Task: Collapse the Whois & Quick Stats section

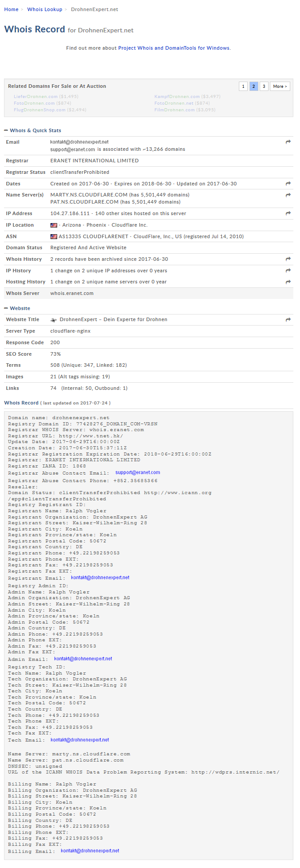Action: (6, 130)
